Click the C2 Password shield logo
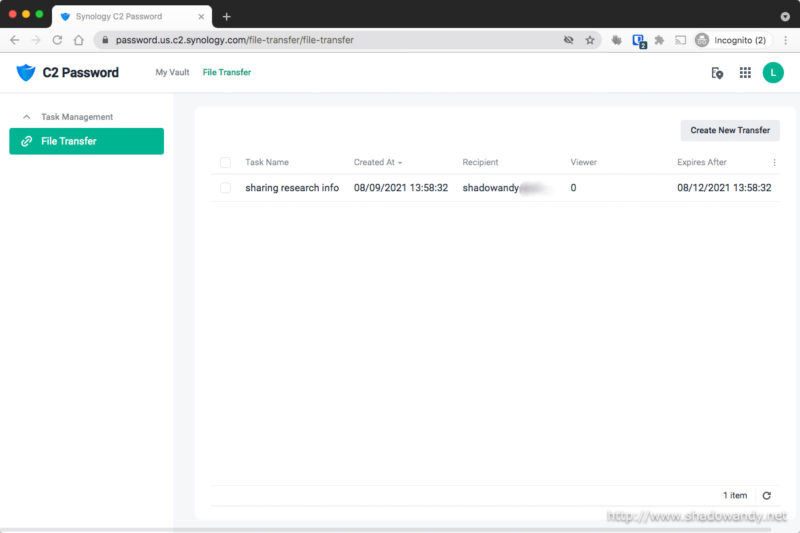Image resolution: width=800 pixels, height=533 pixels. click(x=26, y=73)
